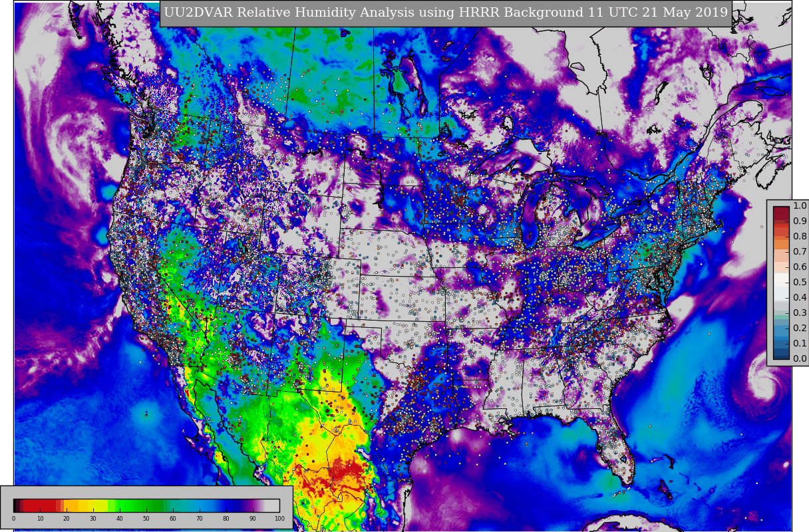
Task: Click the '60' tick label on humidity colorbar
Action: point(172,519)
